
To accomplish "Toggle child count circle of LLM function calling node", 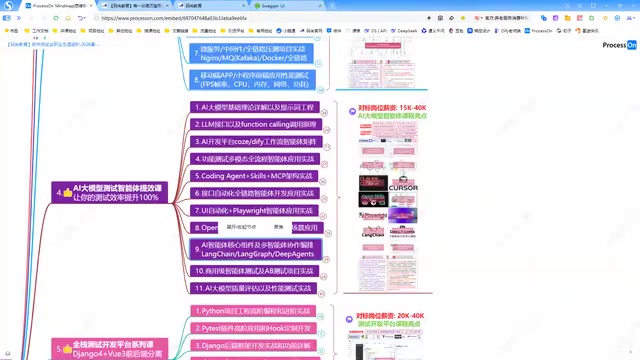I will [x=327, y=130].
